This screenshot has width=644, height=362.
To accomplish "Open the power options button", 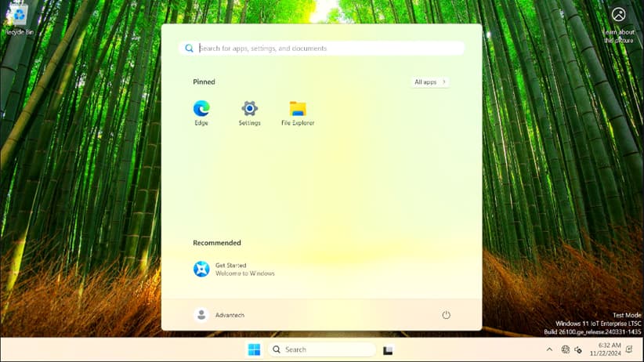I will pyautogui.click(x=446, y=315).
